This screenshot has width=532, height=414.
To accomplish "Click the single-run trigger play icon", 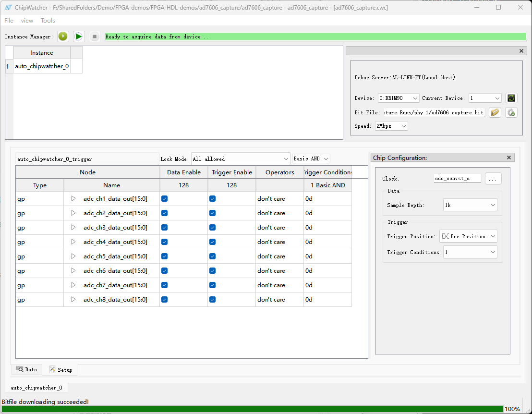I will pyautogui.click(x=63, y=37).
